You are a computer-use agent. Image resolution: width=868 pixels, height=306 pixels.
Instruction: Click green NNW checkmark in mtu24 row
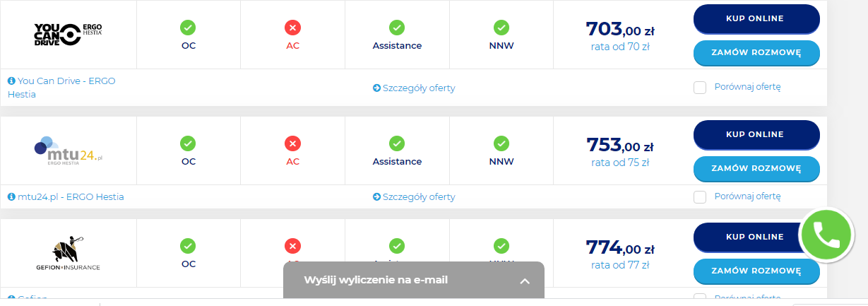501,143
